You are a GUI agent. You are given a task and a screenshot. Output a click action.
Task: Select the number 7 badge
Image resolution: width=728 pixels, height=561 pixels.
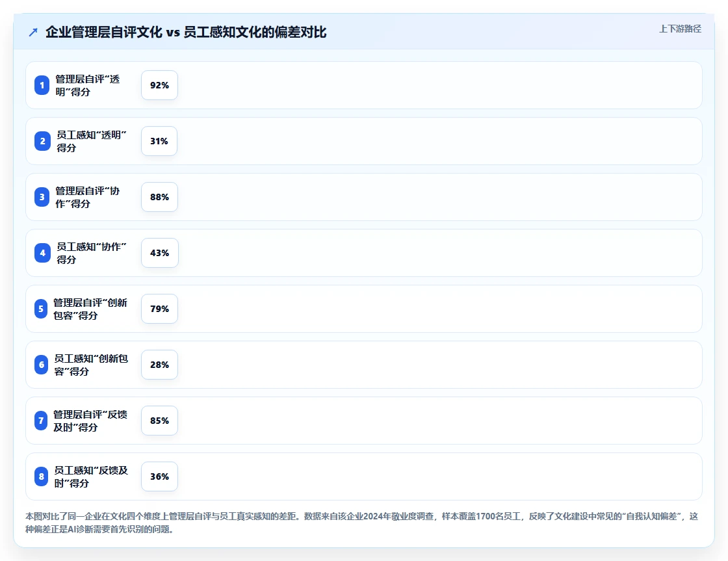pyautogui.click(x=41, y=421)
